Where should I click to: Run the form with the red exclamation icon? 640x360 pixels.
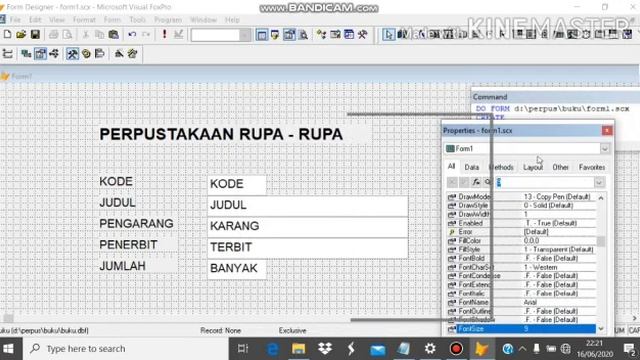pos(164,35)
